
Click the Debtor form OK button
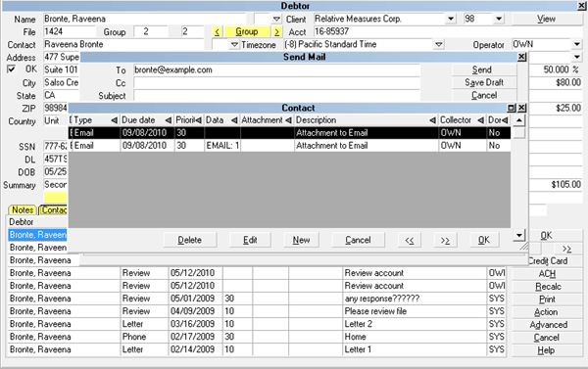point(547,235)
